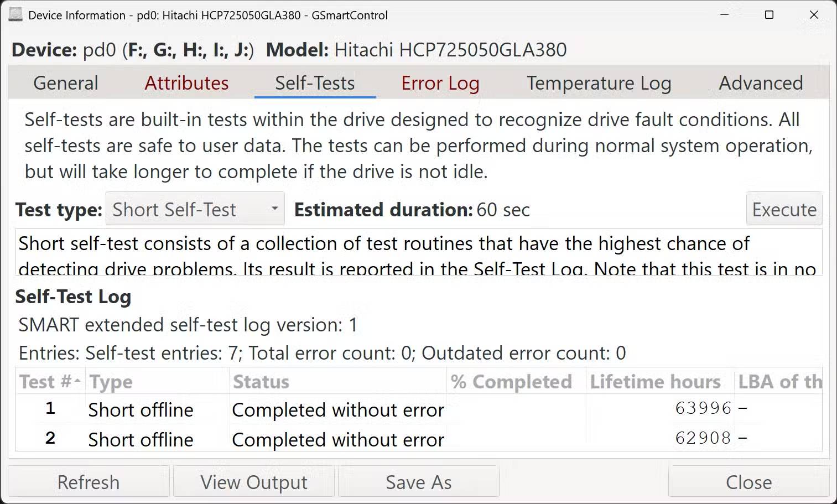Sort log by Test # column

(50, 382)
